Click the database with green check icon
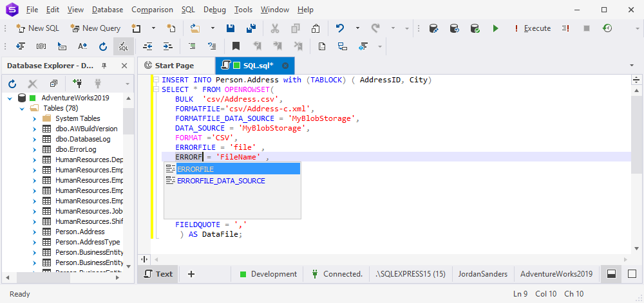Viewport: 644px width, 303px height. tap(475, 28)
